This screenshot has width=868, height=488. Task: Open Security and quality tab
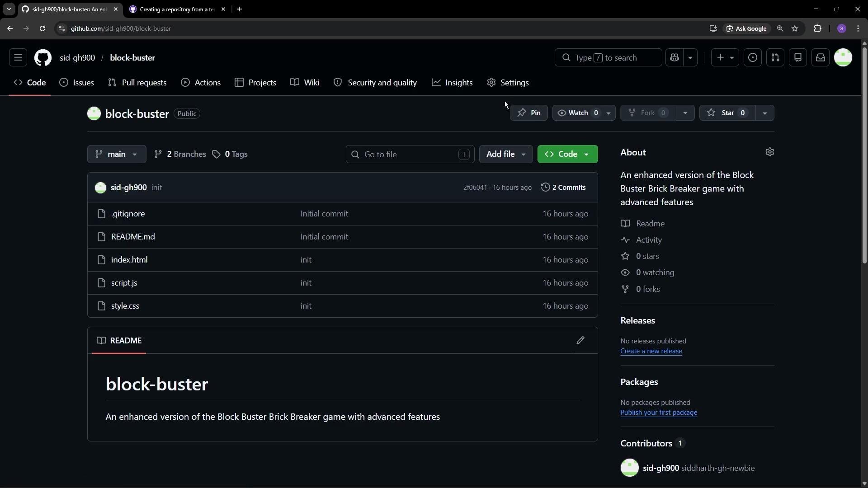point(375,83)
